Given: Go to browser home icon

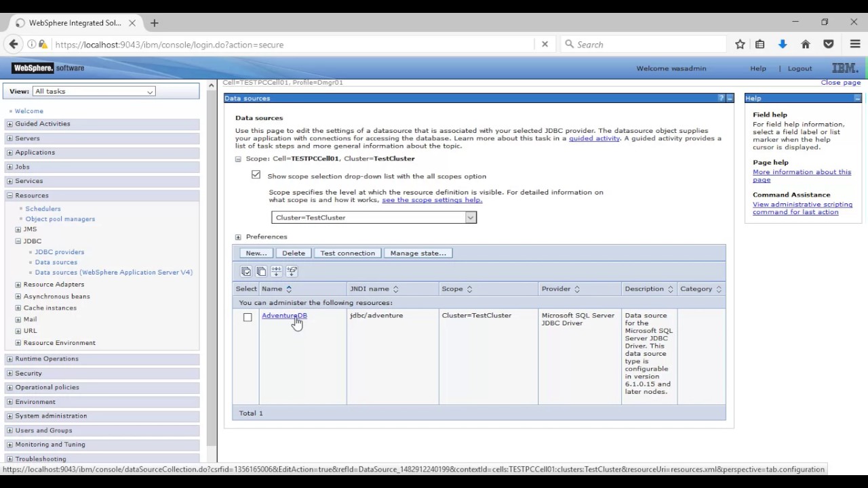Looking at the screenshot, I should click(x=806, y=44).
